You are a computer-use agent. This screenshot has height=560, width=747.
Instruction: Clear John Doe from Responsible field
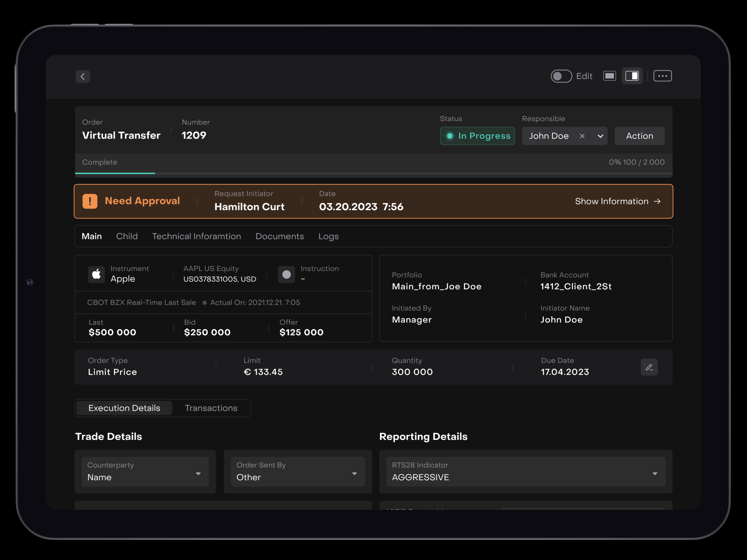click(x=582, y=136)
